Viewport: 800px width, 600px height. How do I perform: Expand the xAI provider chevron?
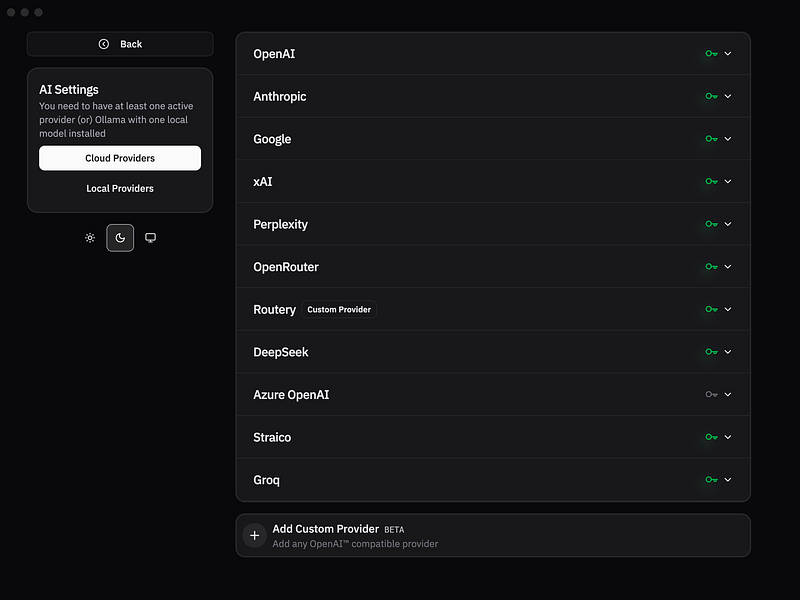[728, 181]
